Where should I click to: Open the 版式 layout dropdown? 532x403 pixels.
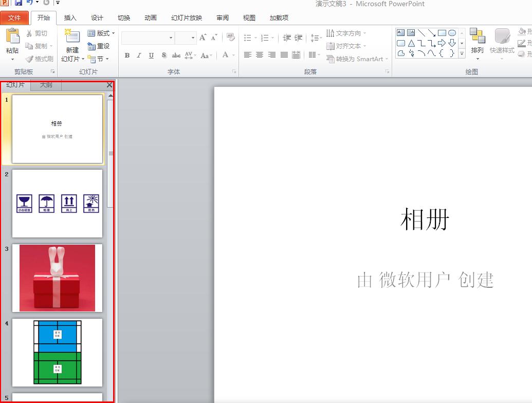(101, 33)
